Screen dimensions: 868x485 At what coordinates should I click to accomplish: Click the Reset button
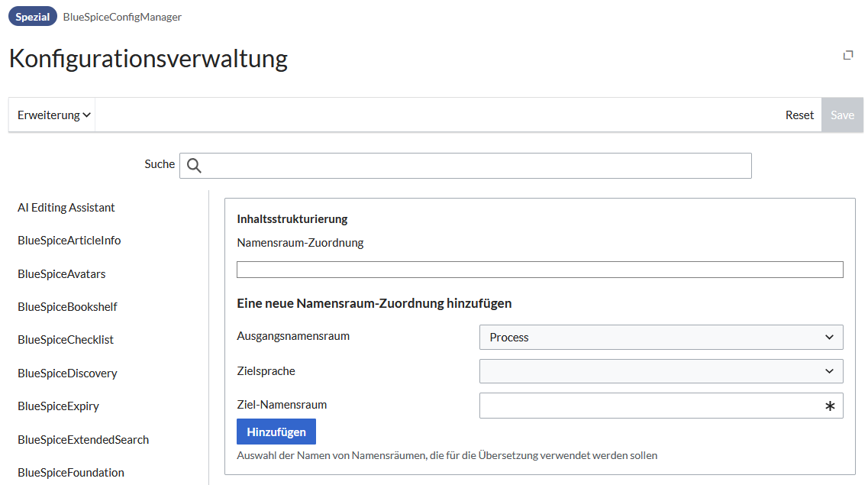click(x=799, y=115)
